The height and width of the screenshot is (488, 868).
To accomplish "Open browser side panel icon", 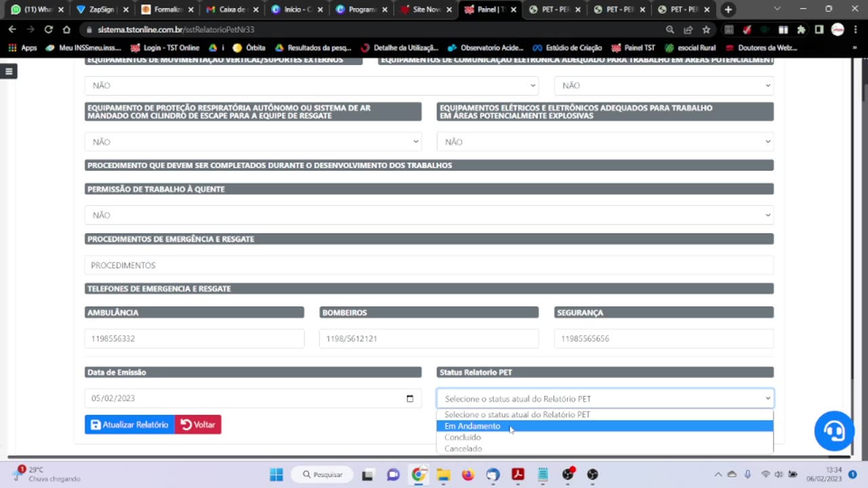I will (x=819, y=30).
